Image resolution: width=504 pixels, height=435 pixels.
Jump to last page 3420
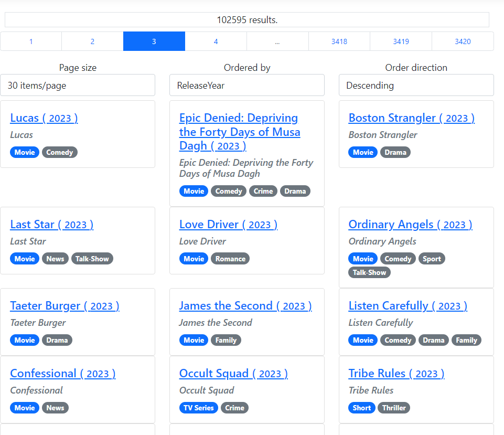click(463, 41)
